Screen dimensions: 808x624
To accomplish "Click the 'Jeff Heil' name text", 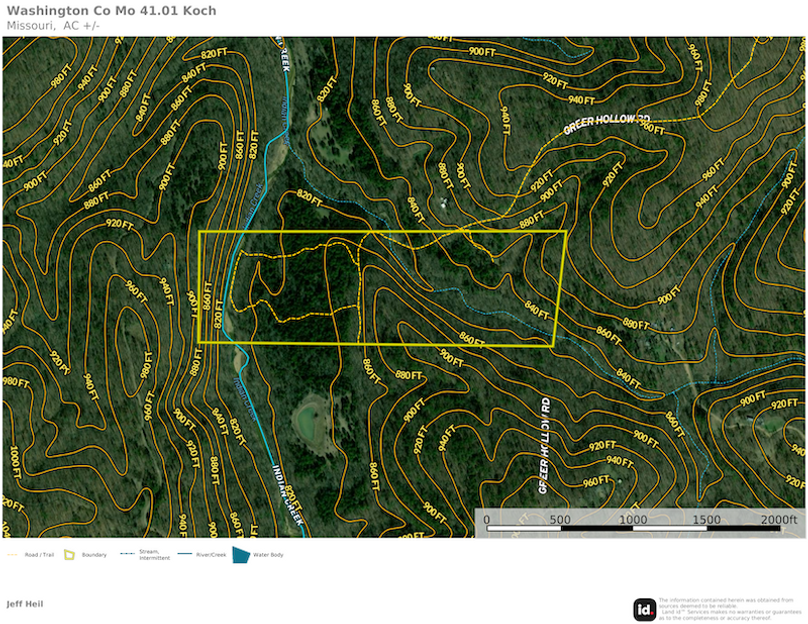I will tap(25, 604).
